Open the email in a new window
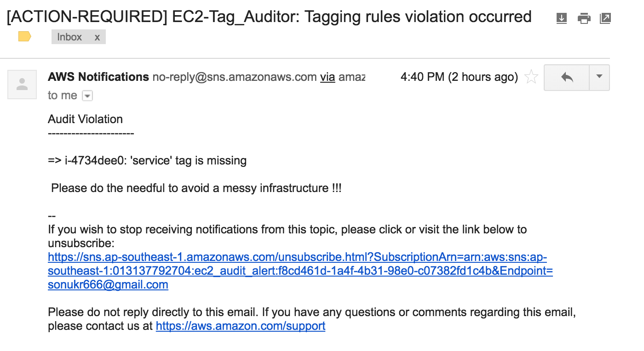The image size is (644, 351). click(x=605, y=18)
